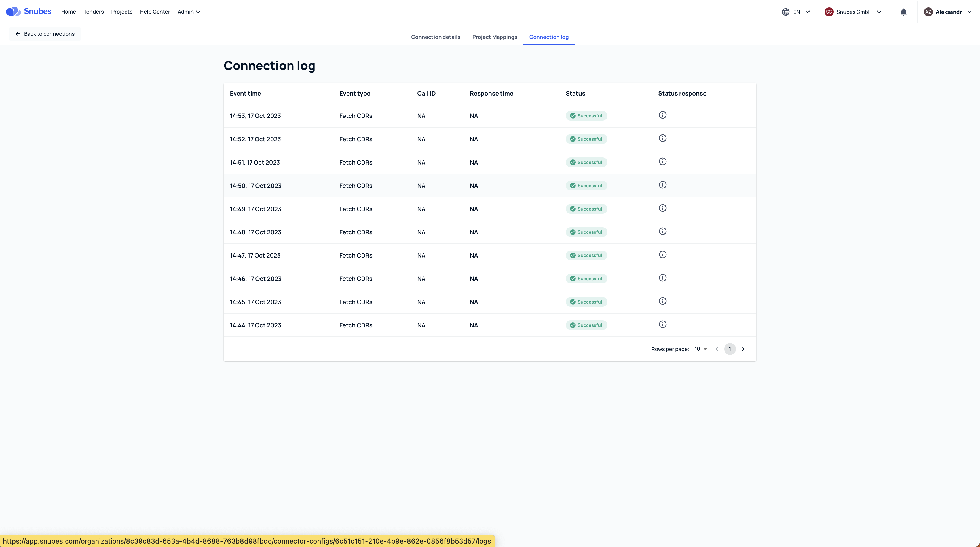Go to previous page of log
The height and width of the screenshot is (547, 980).
717,349
